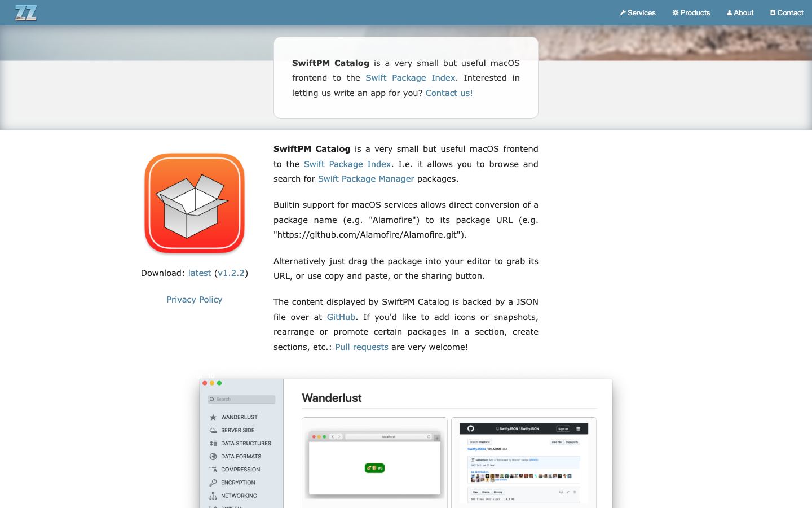Image resolution: width=812 pixels, height=508 pixels.
Task: Open the Services menu item
Action: click(638, 12)
